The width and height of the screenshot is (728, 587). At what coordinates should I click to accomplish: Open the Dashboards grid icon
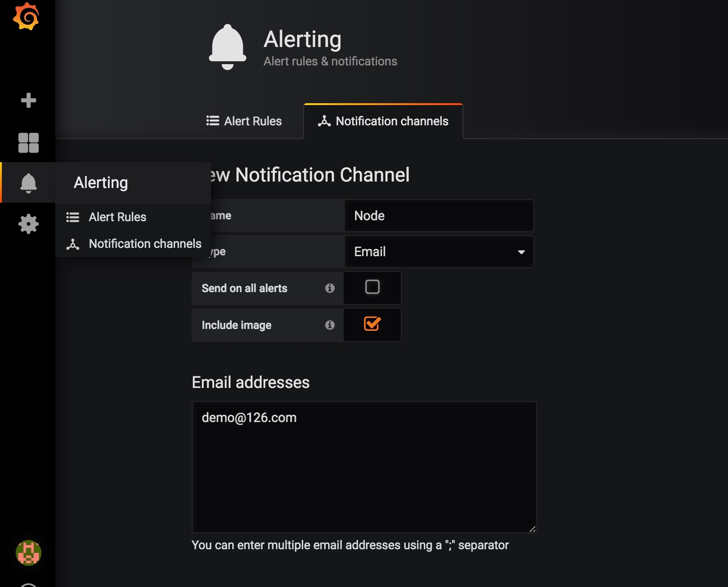point(29,142)
